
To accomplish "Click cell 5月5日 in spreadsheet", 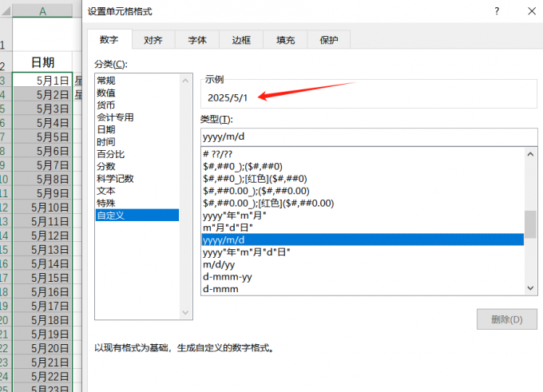I will pyautogui.click(x=42, y=137).
